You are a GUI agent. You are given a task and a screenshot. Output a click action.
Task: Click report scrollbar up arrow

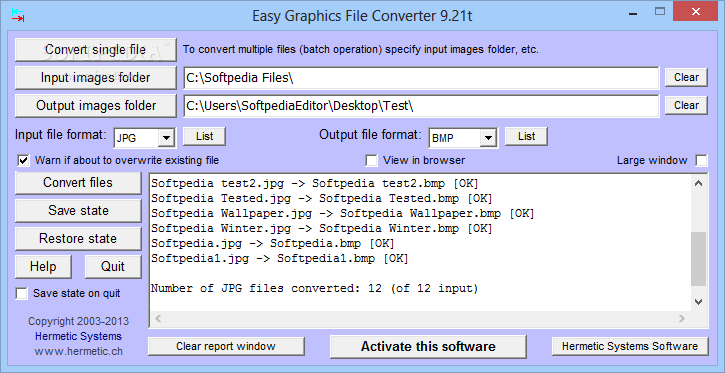(699, 183)
